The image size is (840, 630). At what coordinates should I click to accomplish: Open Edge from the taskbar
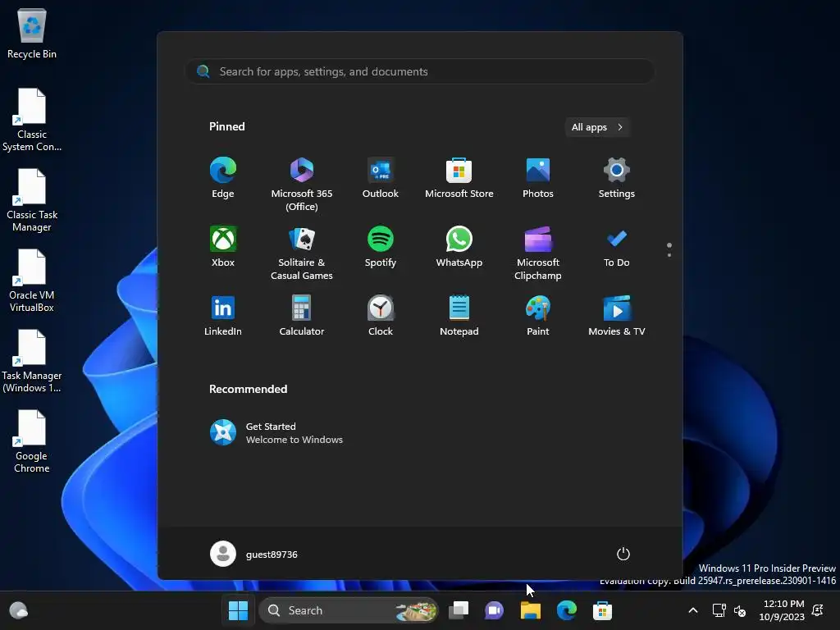(x=566, y=610)
